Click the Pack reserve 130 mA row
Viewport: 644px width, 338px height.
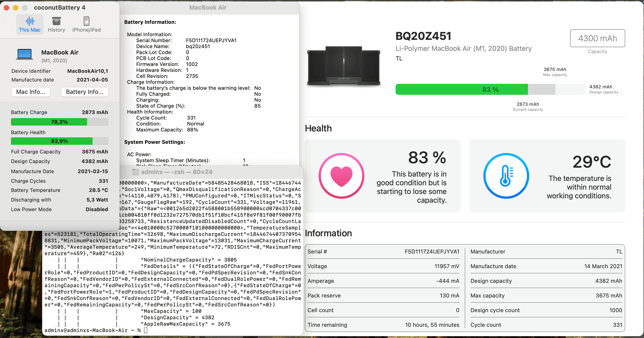pyautogui.click(x=383, y=296)
